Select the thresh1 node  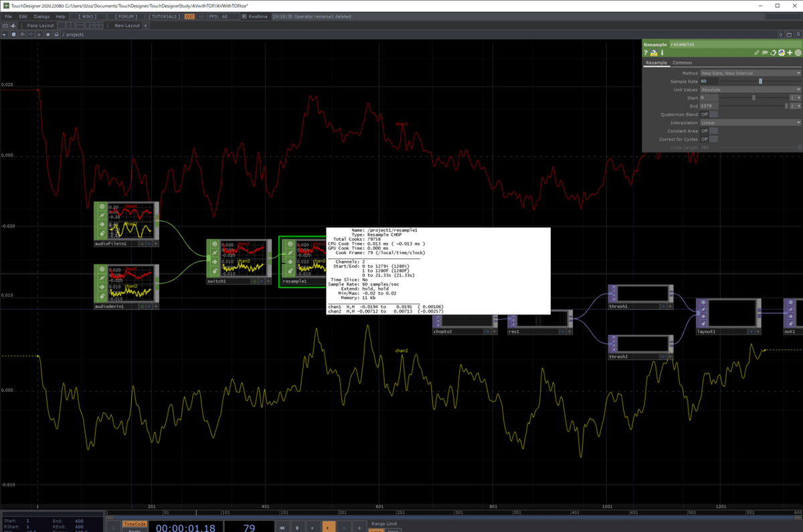(x=641, y=296)
